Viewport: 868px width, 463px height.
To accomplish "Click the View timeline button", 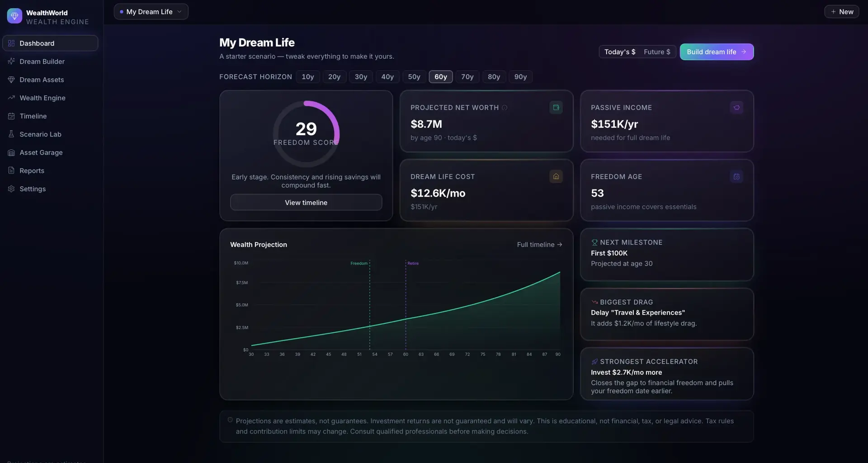I will pos(306,203).
